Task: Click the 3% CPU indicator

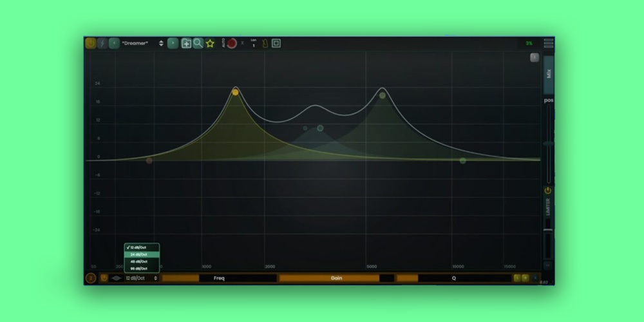Action: coord(529,43)
